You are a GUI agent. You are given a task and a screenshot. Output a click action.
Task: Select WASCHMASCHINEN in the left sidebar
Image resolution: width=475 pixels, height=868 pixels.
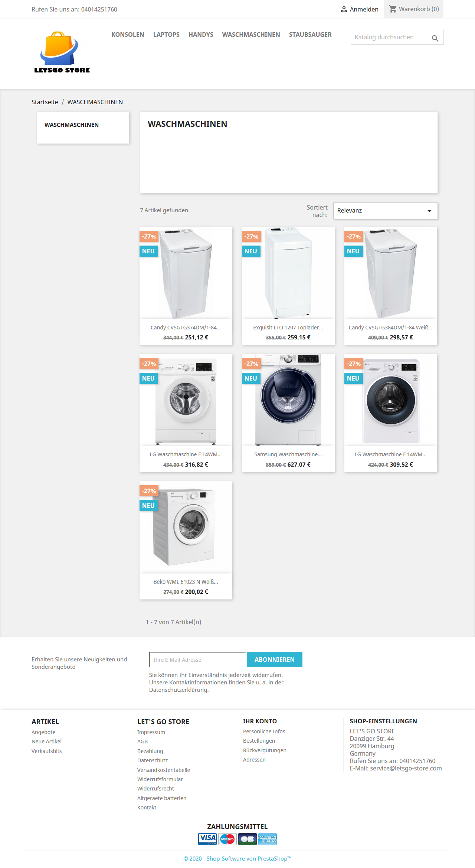coord(72,125)
